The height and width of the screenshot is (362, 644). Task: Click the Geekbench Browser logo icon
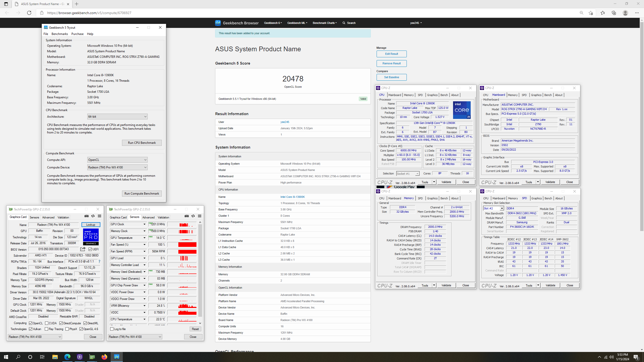click(218, 23)
